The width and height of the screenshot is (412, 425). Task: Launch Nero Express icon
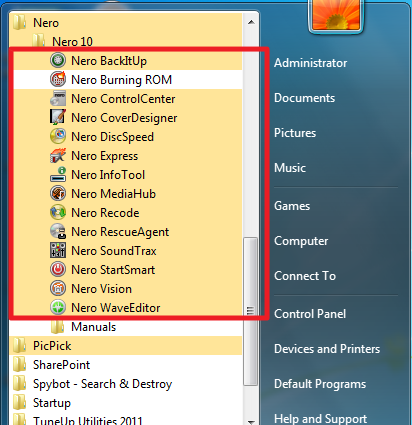(x=58, y=156)
